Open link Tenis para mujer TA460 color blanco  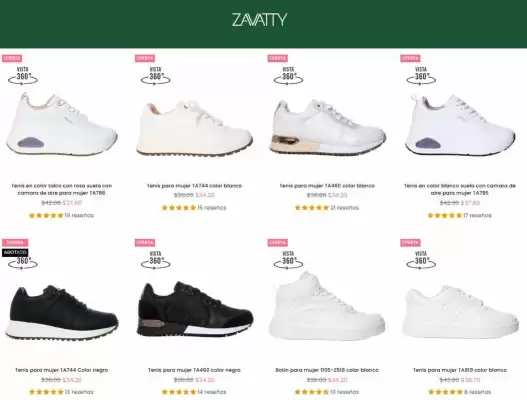point(327,186)
